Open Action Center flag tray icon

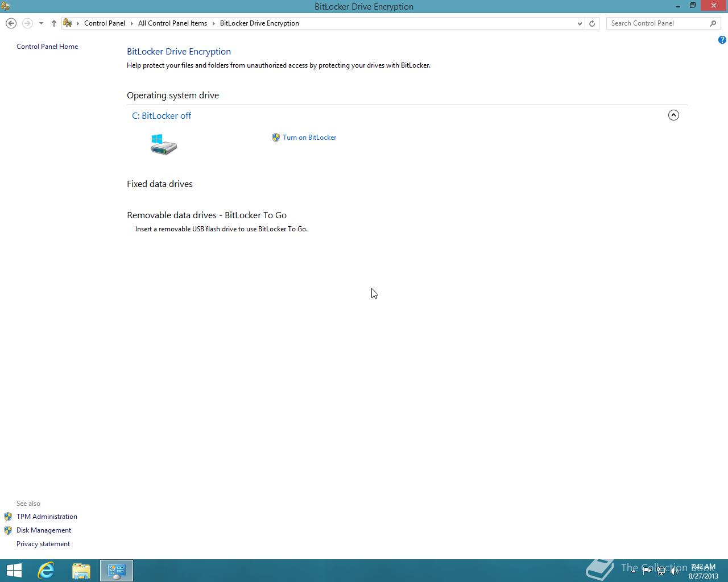(647, 571)
